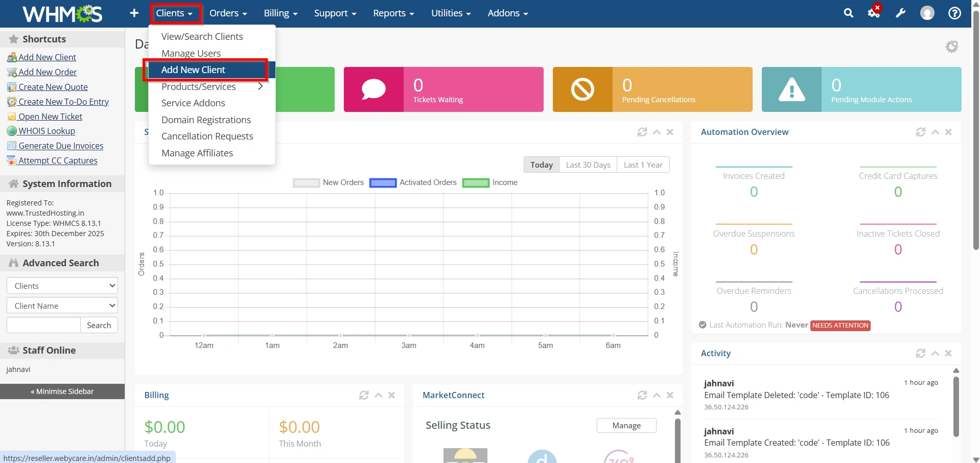Click the WHMCS logo
Screen dimensions: 980x463
tap(62, 14)
